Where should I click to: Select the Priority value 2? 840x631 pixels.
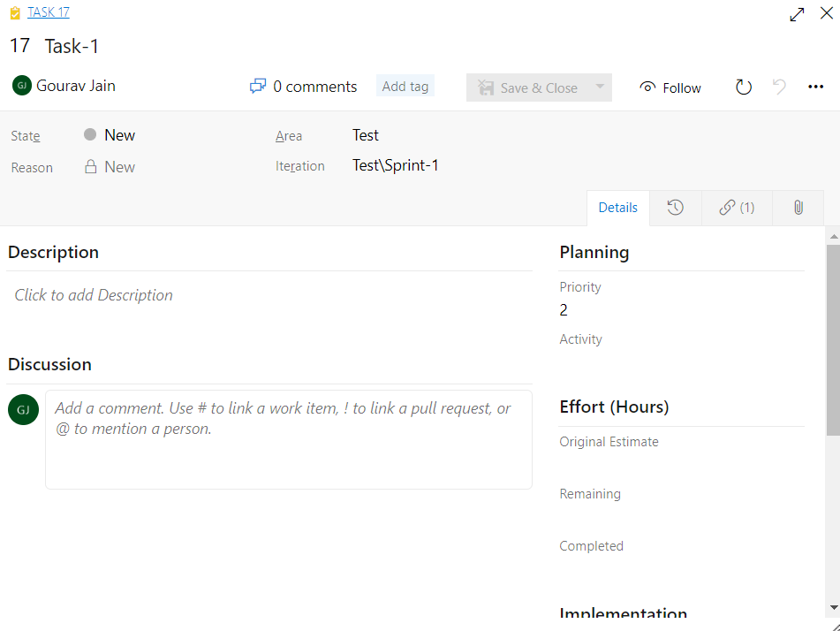pos(564,310)
